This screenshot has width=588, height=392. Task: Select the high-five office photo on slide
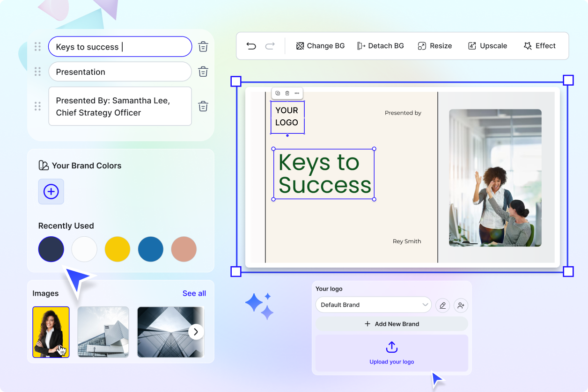(495, 178)
